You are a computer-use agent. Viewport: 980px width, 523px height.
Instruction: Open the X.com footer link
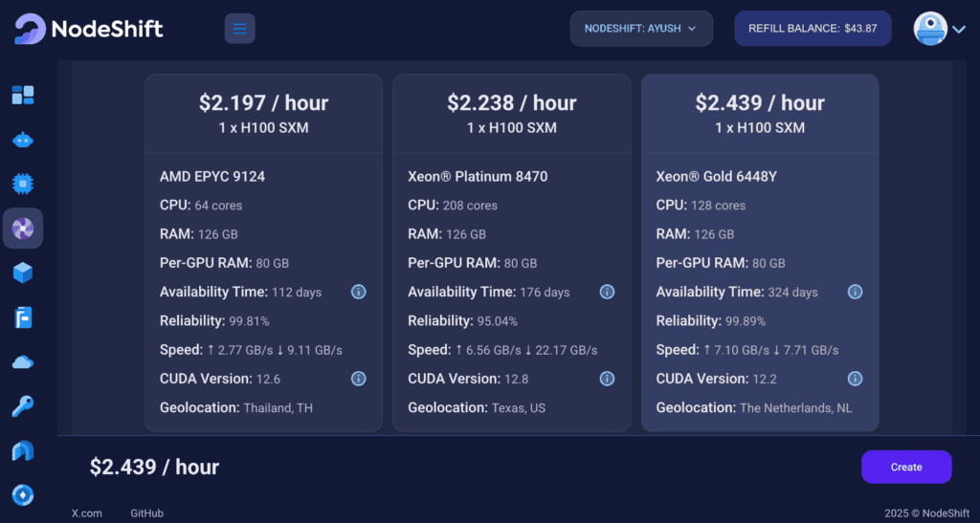86,513
